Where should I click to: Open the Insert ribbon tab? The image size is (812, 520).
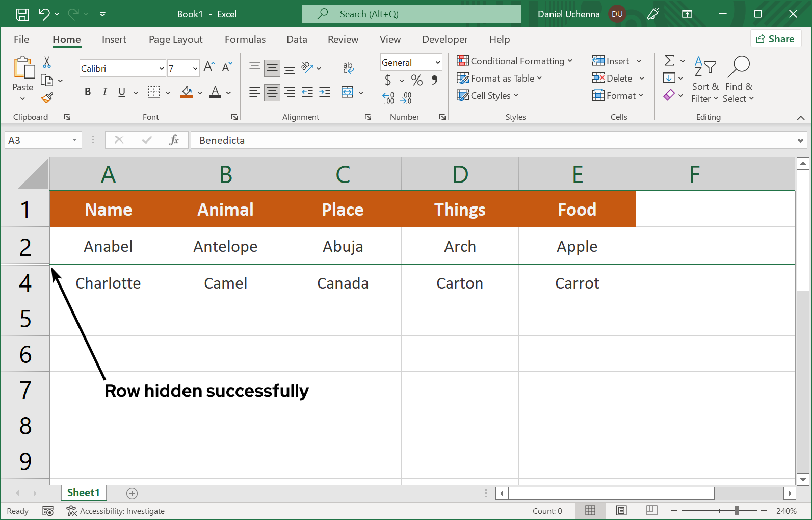coord(114,39)
